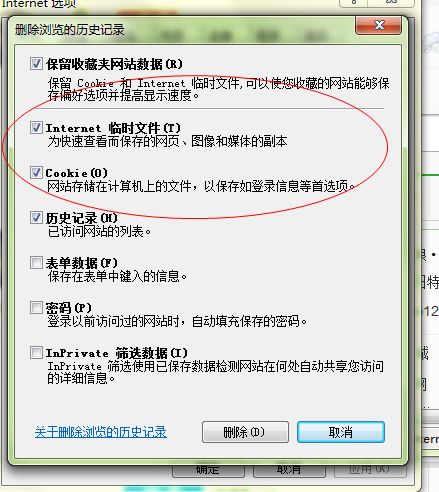Enable the 表单数据 checkbox

36,263
